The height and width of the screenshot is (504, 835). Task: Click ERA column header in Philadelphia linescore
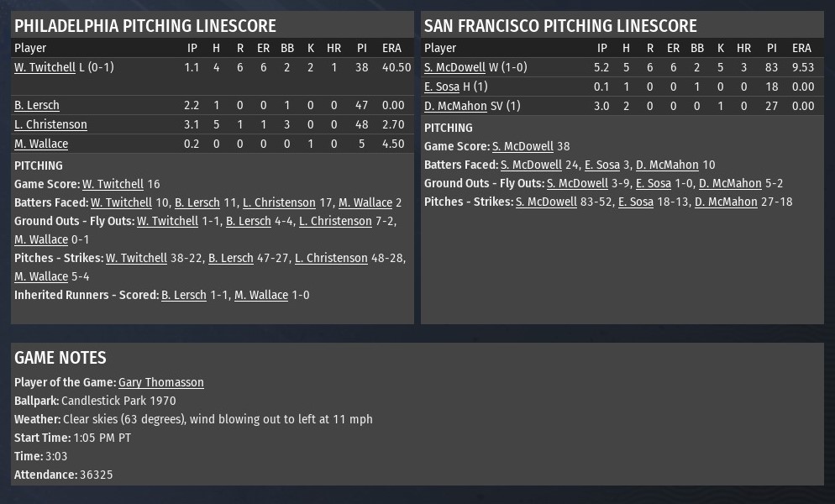pos(391,48)
